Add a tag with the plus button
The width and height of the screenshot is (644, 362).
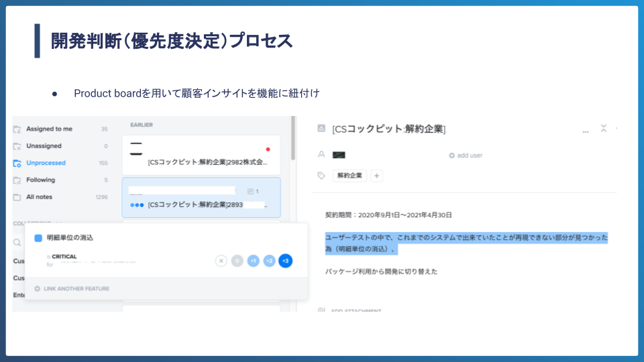376,176
